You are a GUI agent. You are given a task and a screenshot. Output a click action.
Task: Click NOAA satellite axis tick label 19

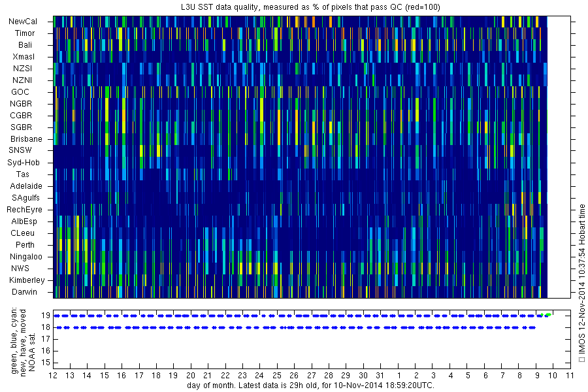tap(46, 316)
